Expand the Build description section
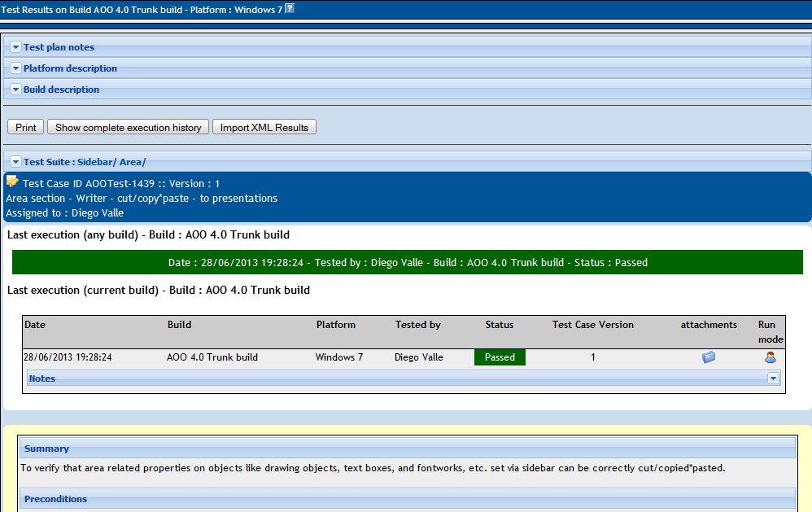Image resolution: width=812 pixels, height=512 pixels. click(15, 90)
